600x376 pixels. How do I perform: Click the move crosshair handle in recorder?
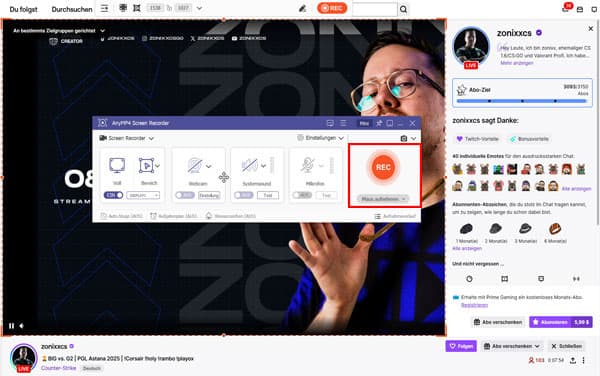pos(224,177)
